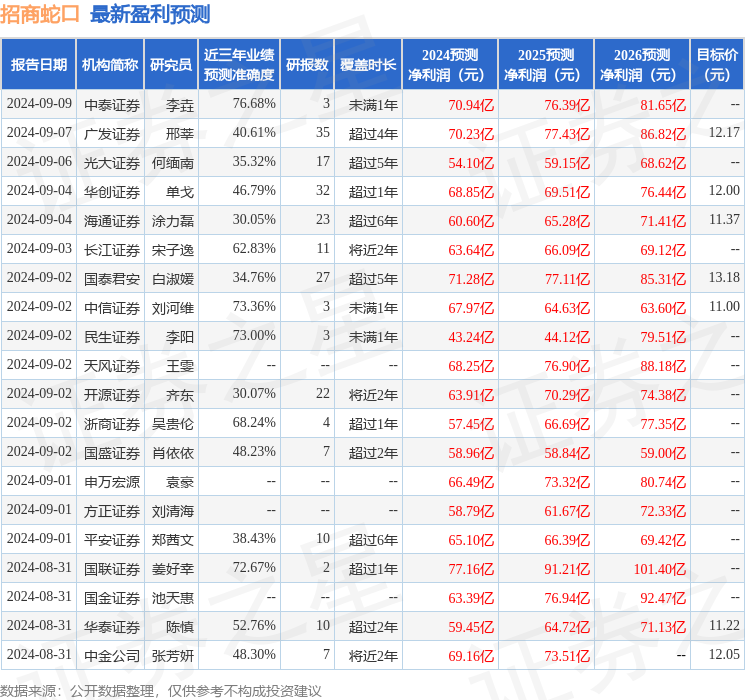745x700 pixels.
Task: Click researcher name 池天惠
Action: tap(173, 598)
